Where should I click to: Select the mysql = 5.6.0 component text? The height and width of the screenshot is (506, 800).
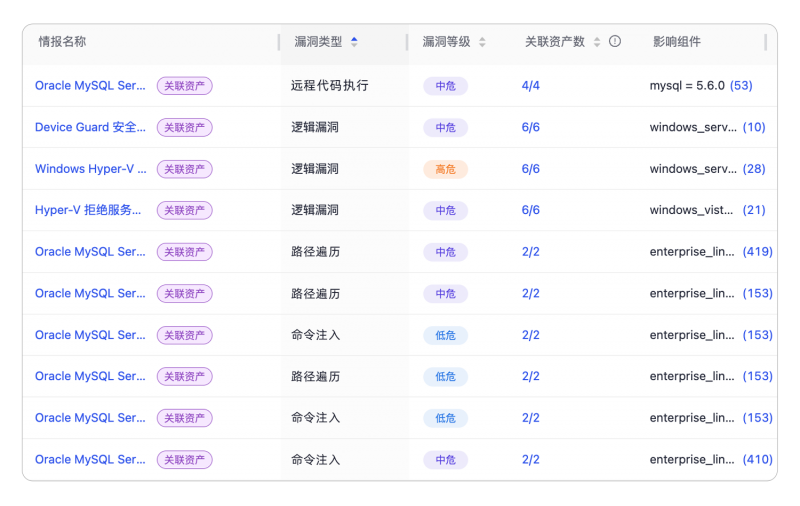(687, 86)
